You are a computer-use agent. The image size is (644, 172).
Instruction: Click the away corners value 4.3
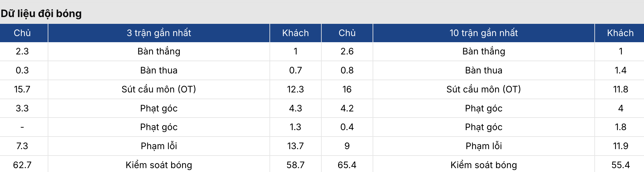coord(295,108)
